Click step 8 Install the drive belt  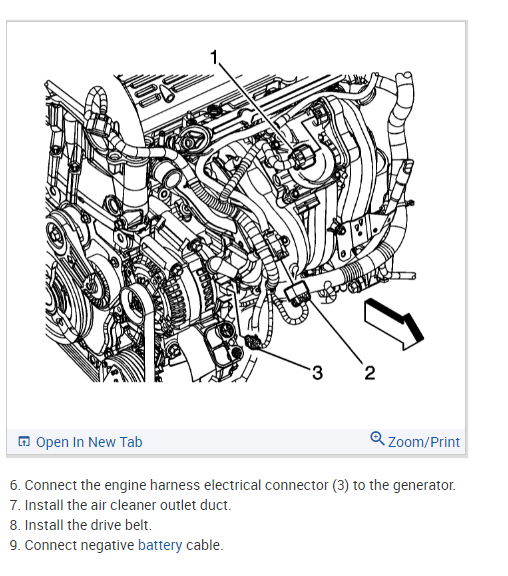point(81,525)
